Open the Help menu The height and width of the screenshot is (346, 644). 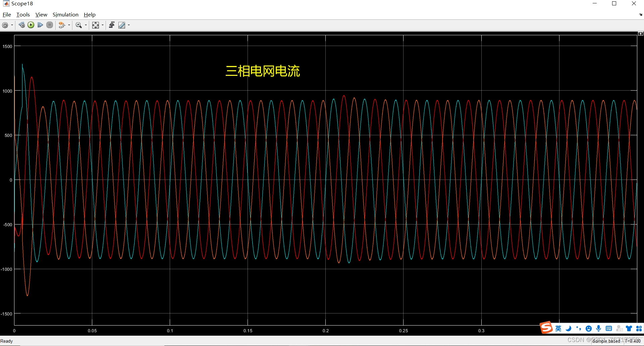click(90, 14)
